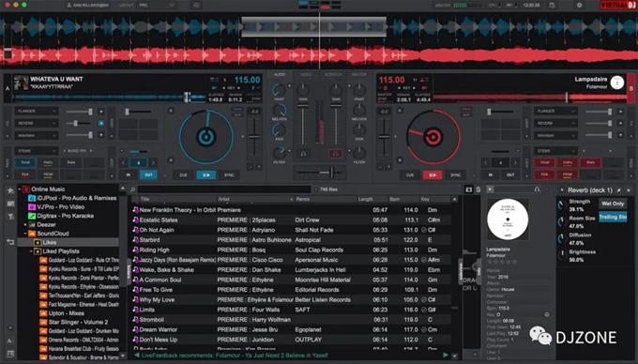
Task: Open the settings gear icon
Action: 580,6
